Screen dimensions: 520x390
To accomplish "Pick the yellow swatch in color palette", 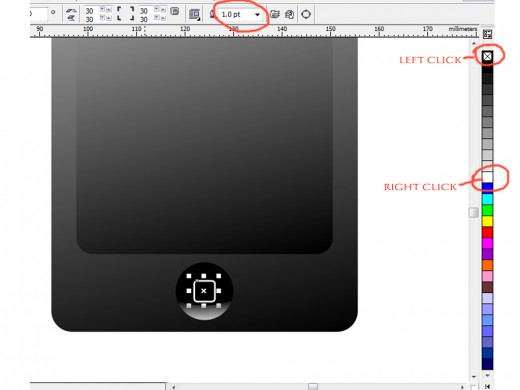I will [487, 221].
